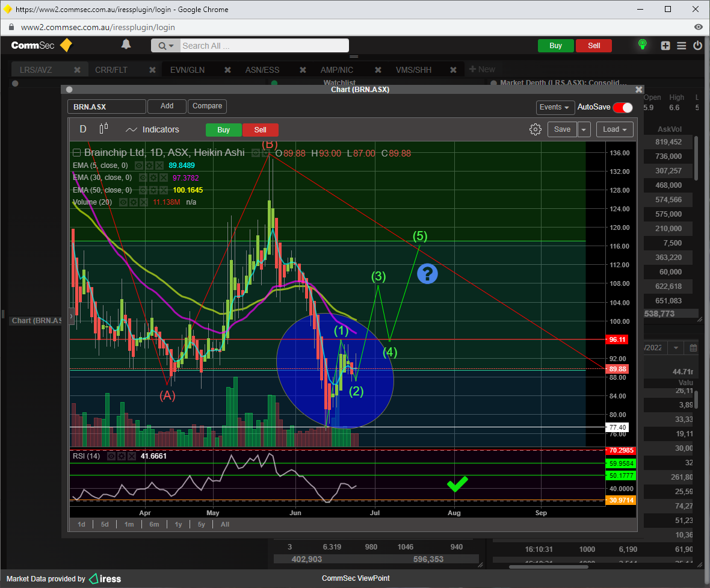Screen dimensions: 710x588
Task: Close the AMP/NIC tab
Action: click(x=378, y=70)
